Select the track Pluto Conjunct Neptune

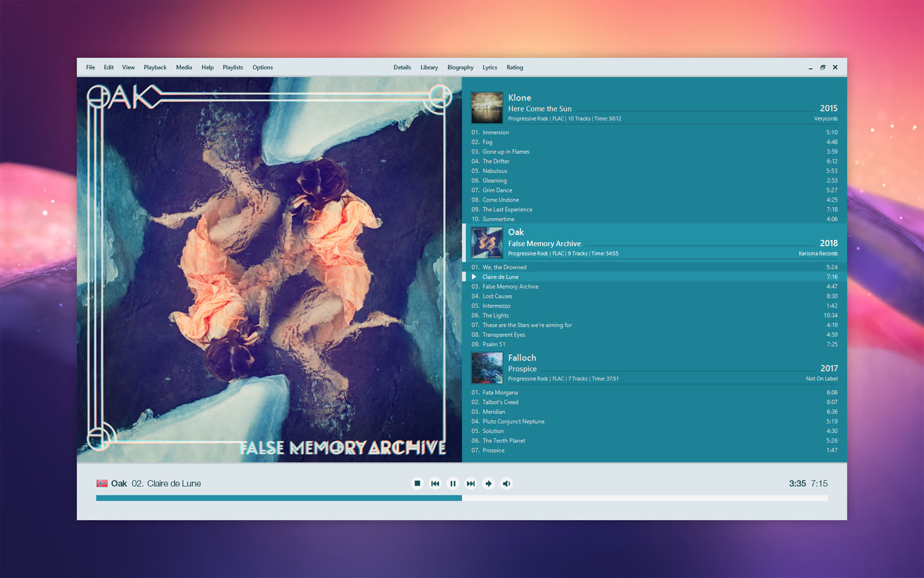[x=654, y=421]
